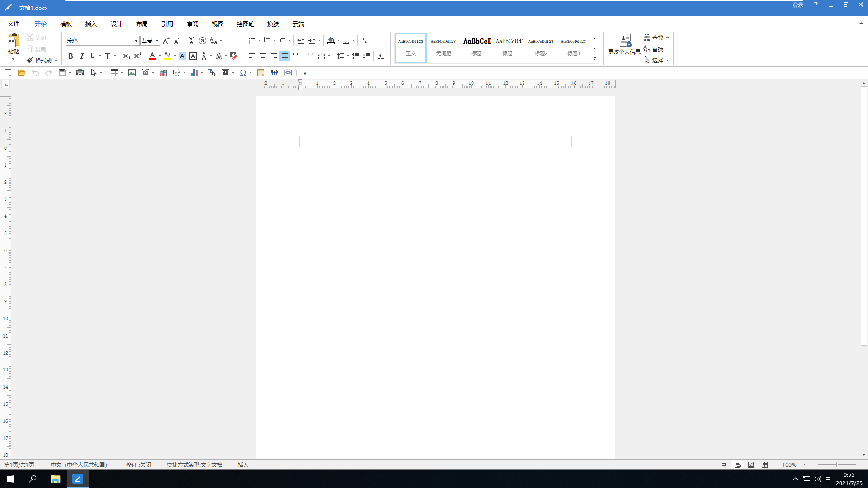
Task: Click the word count abc123 icon
Action: pyautogui.click(x=274, y=73)
